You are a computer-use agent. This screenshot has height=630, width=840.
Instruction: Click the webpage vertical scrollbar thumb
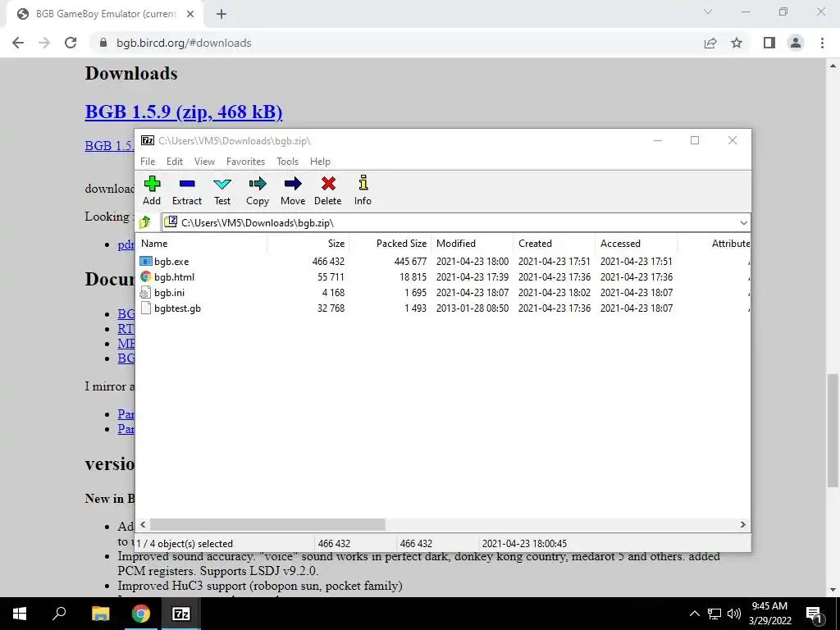click(833, 431)
